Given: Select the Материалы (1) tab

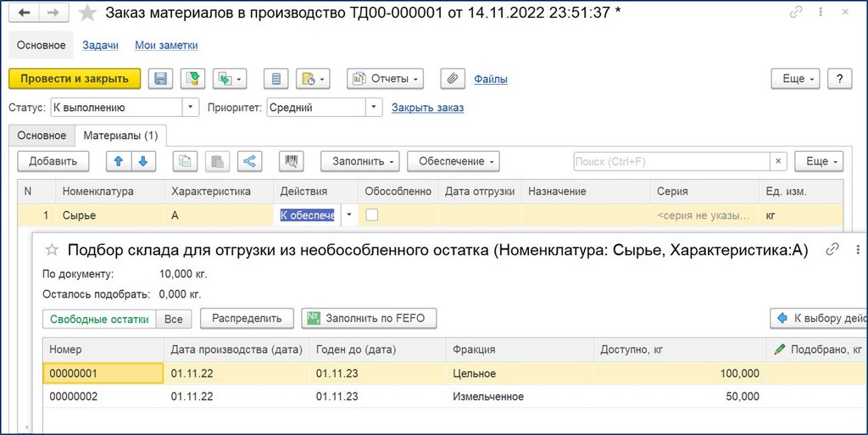Looking at the screenshot, I should [x=120, y=135].
